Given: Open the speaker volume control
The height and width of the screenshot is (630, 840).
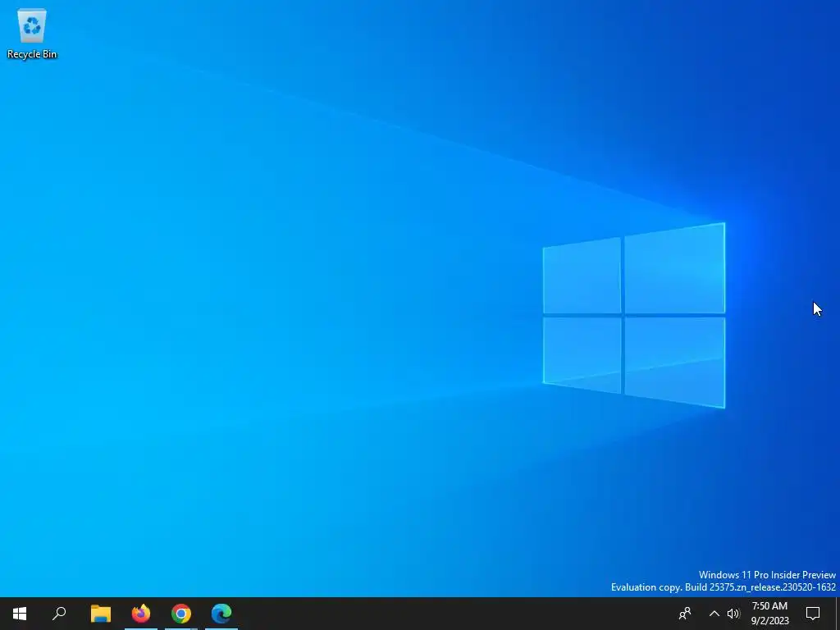Looking at the screenshot, I should tap(733, 614).
